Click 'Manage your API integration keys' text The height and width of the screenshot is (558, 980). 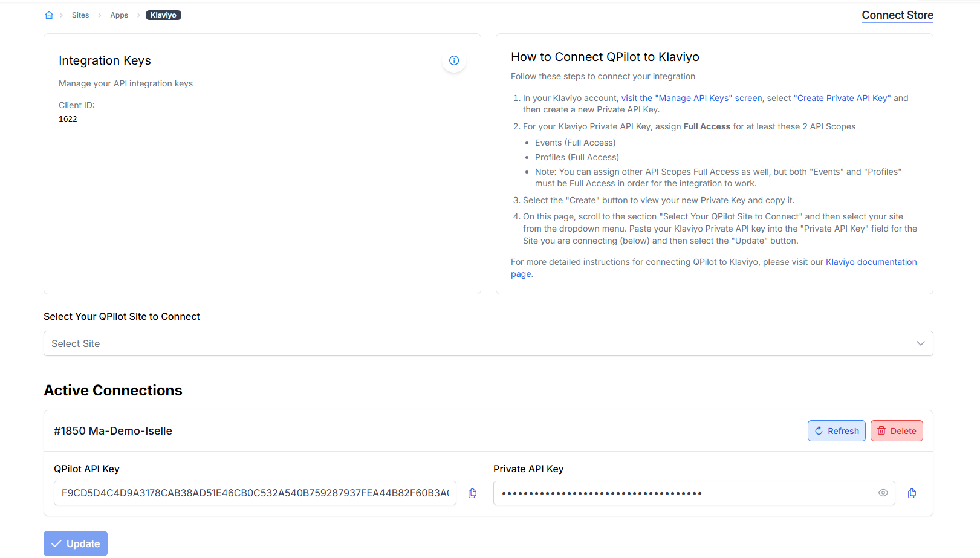pyautogui.click(x=126, y=83)
